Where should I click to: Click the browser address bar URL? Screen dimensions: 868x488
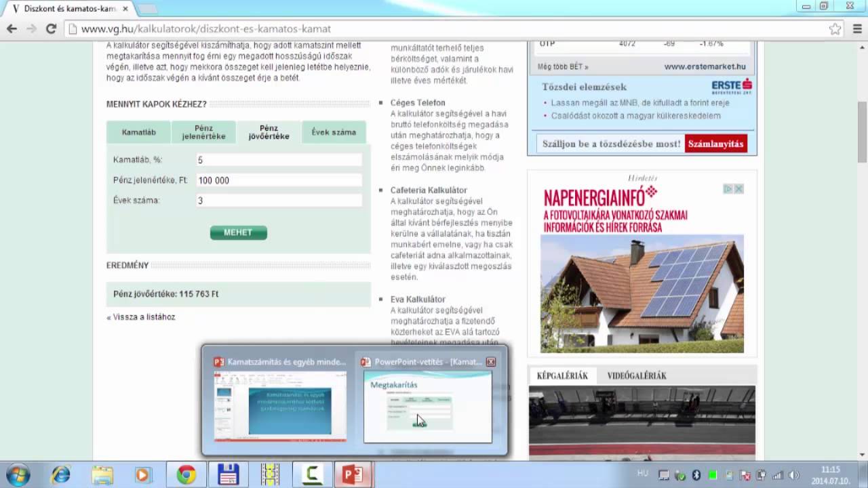206,29
